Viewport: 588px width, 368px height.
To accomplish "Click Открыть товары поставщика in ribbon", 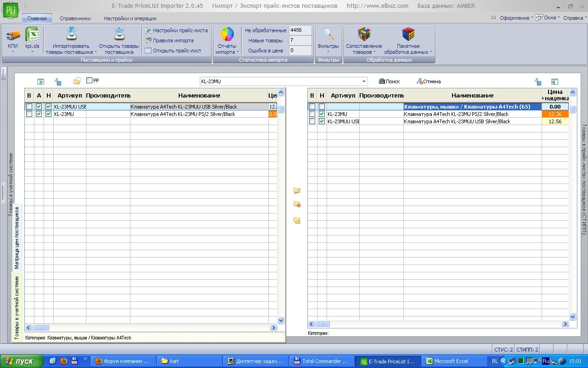I will pos(119,41).
